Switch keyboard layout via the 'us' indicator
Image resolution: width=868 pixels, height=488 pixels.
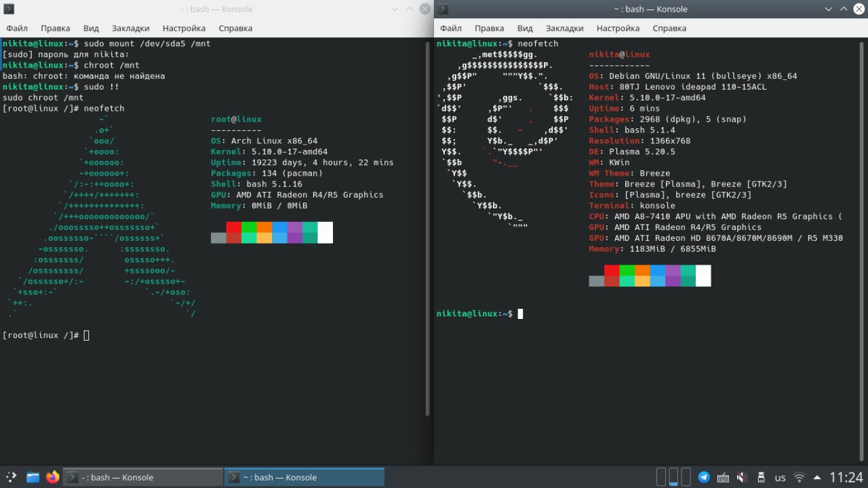(781, 477)
